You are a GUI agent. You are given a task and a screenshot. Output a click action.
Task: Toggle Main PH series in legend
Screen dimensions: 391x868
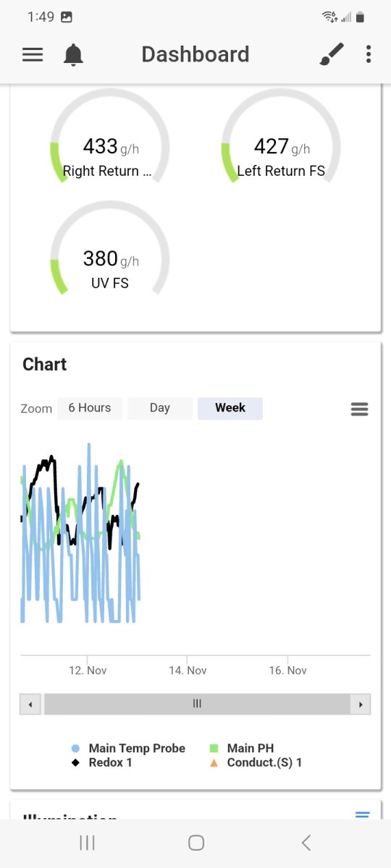pos(242,748)
